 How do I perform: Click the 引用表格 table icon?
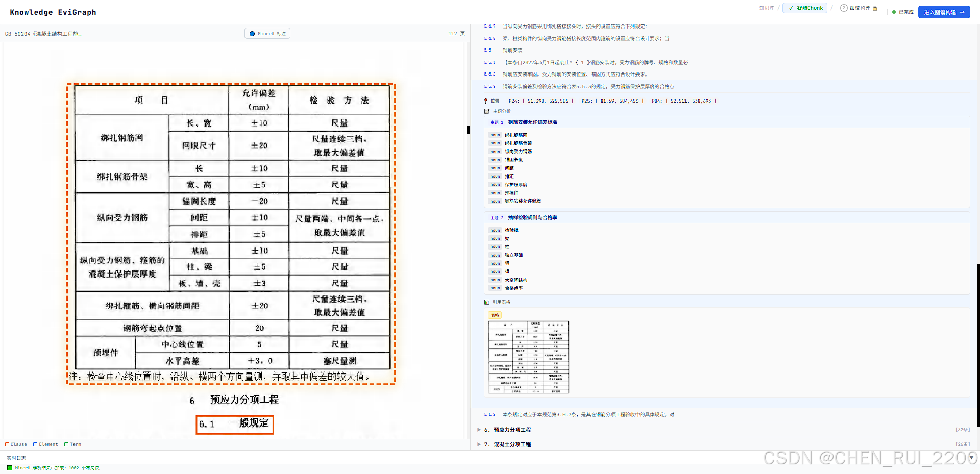[487, 302]
